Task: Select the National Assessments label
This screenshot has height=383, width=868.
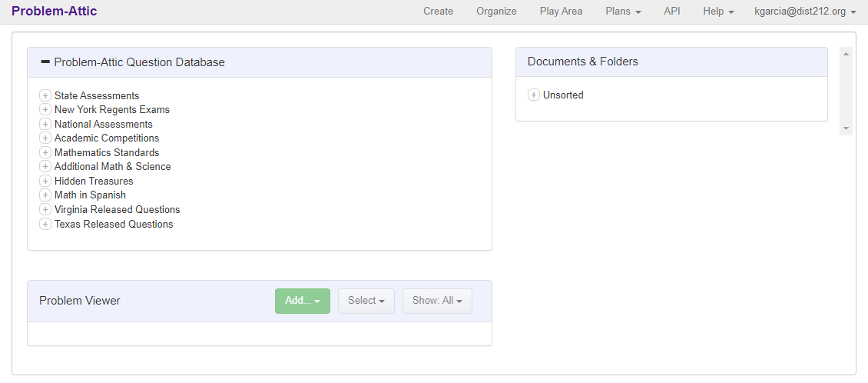Action: [x=104, y=124]
